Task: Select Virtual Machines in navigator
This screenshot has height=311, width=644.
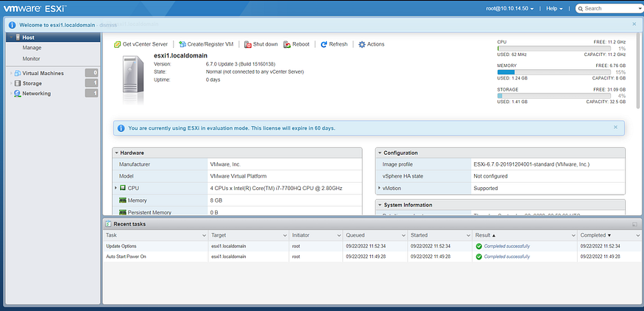Action: point(43,73)
